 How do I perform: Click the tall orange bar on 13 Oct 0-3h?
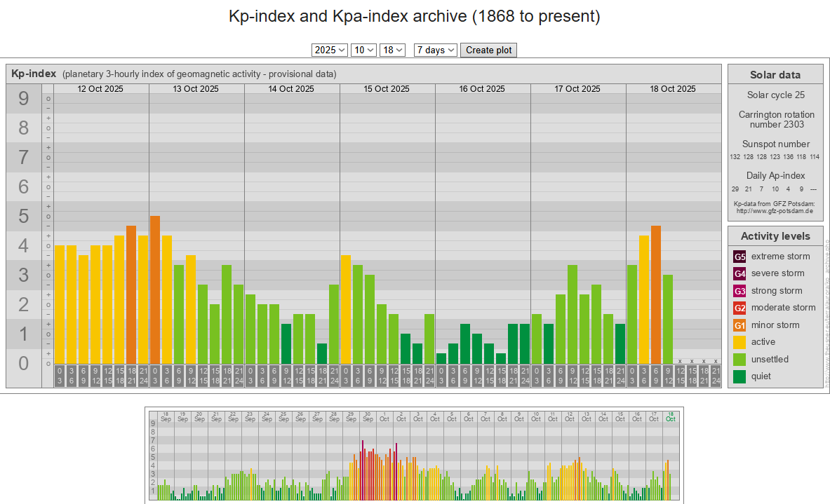[x=155, y=290]
